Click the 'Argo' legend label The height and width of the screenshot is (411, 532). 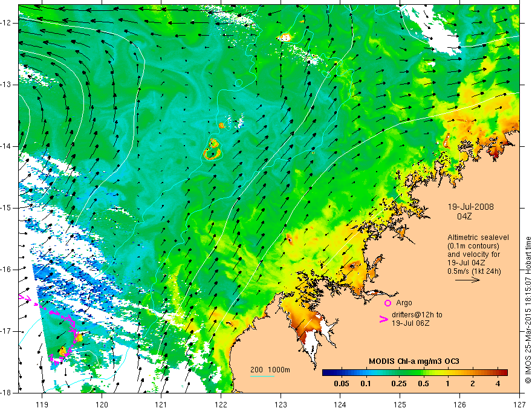(x=404, y=303)
